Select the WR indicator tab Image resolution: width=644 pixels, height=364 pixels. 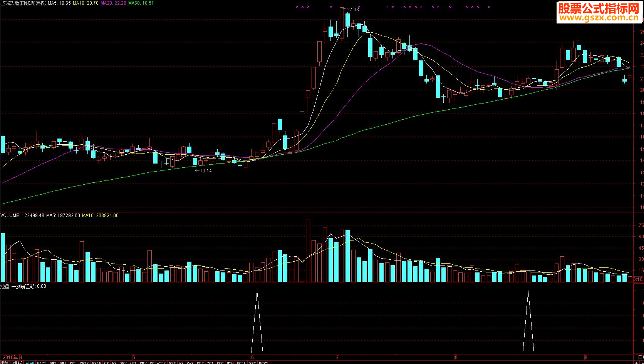tap(181, 362)
